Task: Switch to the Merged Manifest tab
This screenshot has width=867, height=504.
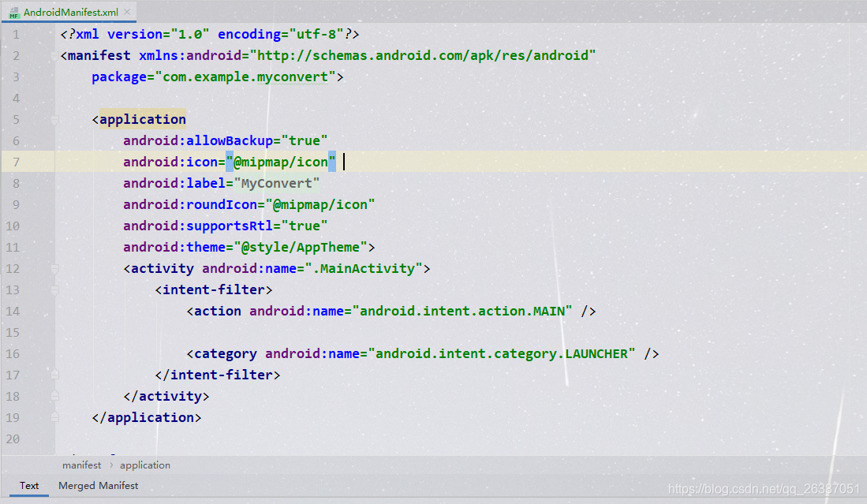Action: pos(99,485)
